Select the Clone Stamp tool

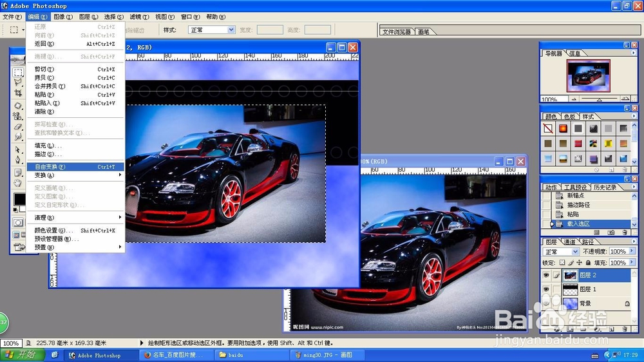(x=17, y=117)
